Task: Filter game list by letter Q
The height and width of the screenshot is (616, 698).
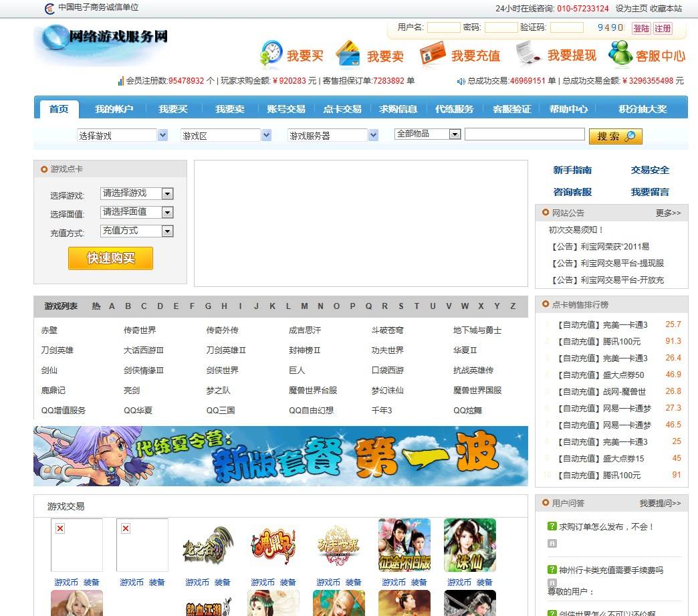Action: [x=368, y=306]
